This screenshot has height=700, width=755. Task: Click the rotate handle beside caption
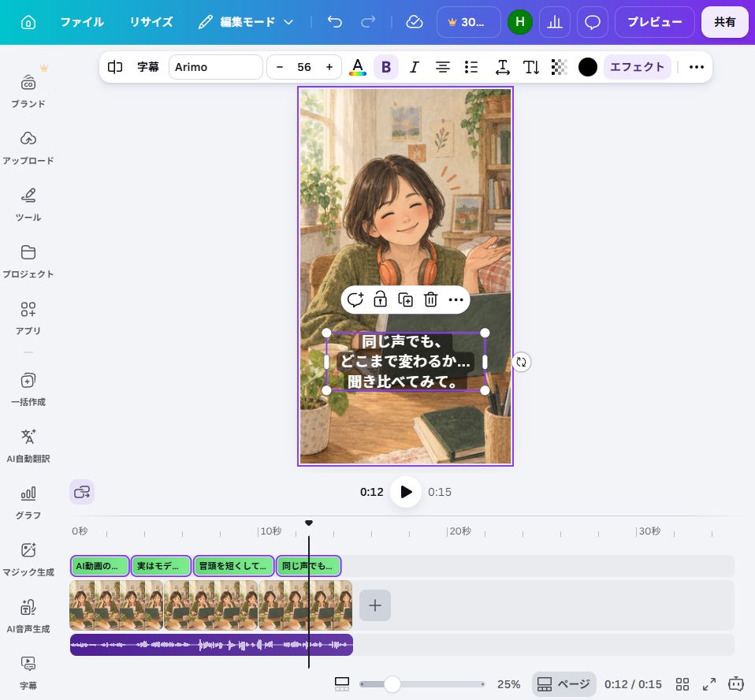(521, 362)
